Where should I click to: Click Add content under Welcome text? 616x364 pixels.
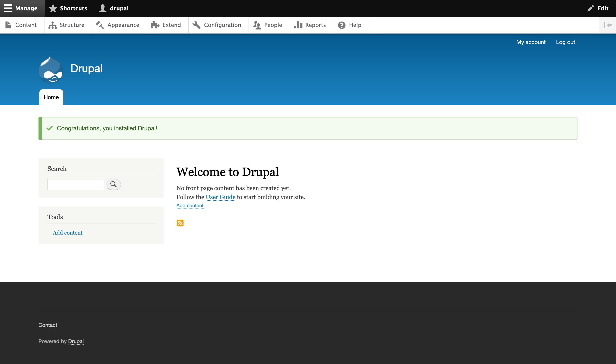[190, 205]
